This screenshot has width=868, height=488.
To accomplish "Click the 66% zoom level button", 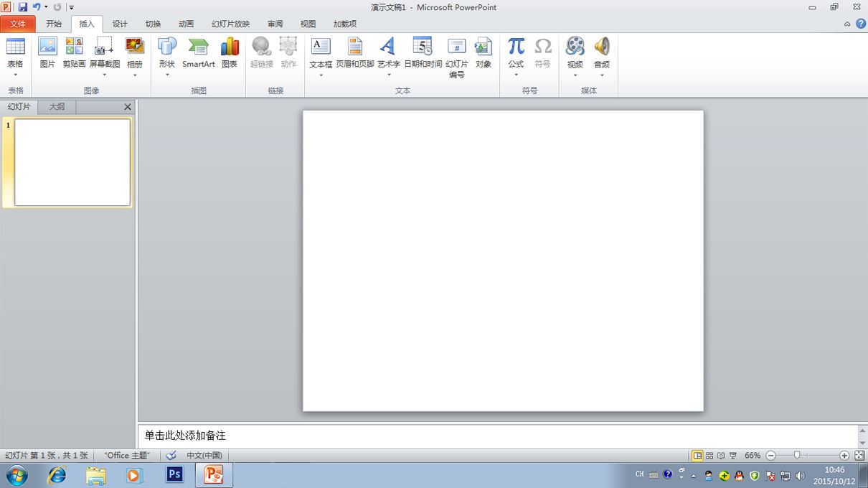I will 753,456.
